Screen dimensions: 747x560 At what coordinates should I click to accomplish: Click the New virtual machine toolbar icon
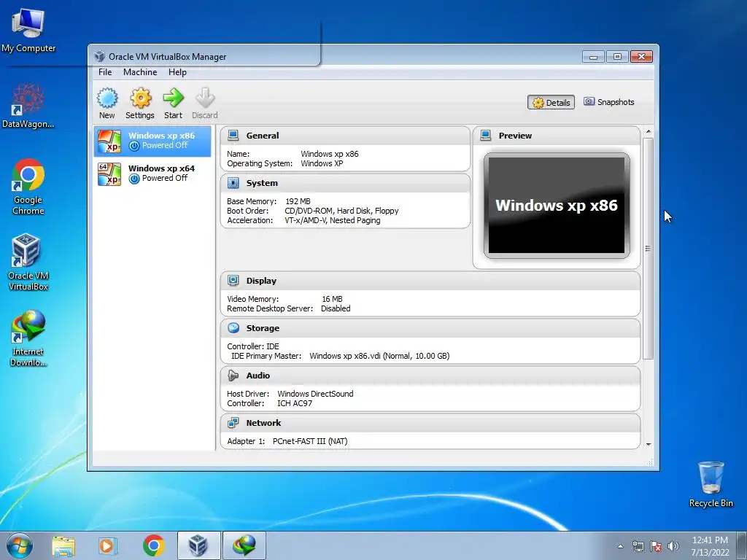[x=107, y=98]
